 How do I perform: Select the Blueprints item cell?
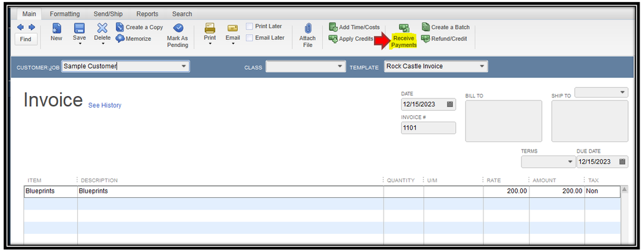tap(51, 191)
